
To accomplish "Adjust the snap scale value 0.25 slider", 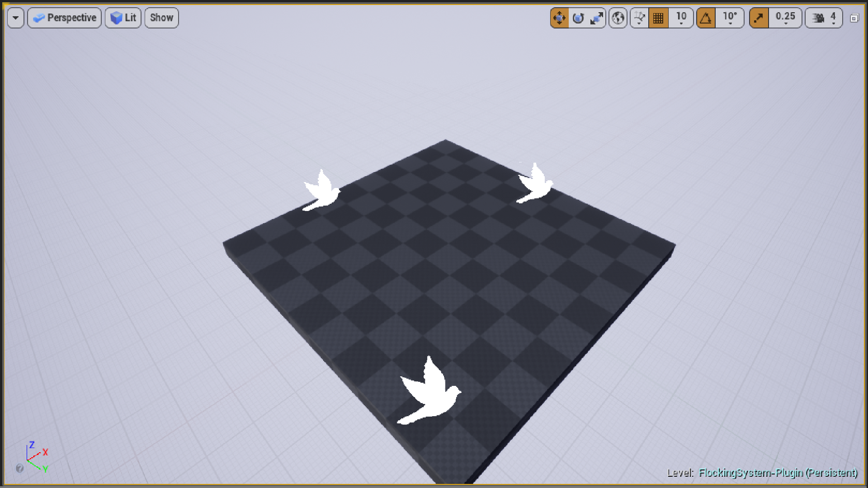I will [783, 17].
